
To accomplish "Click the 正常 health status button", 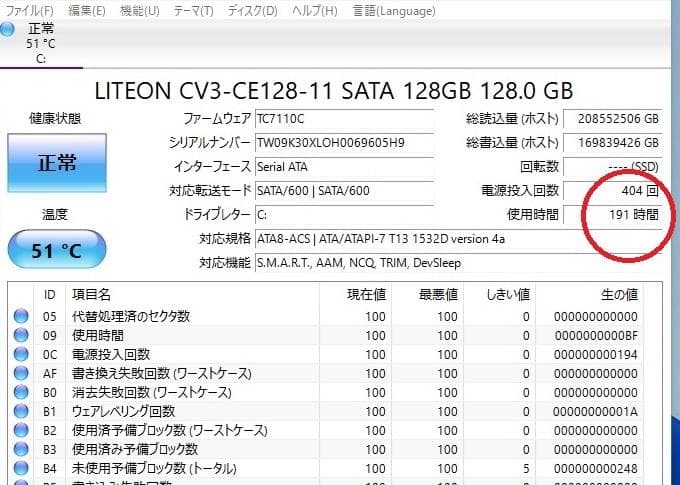I will pos(57,163).
